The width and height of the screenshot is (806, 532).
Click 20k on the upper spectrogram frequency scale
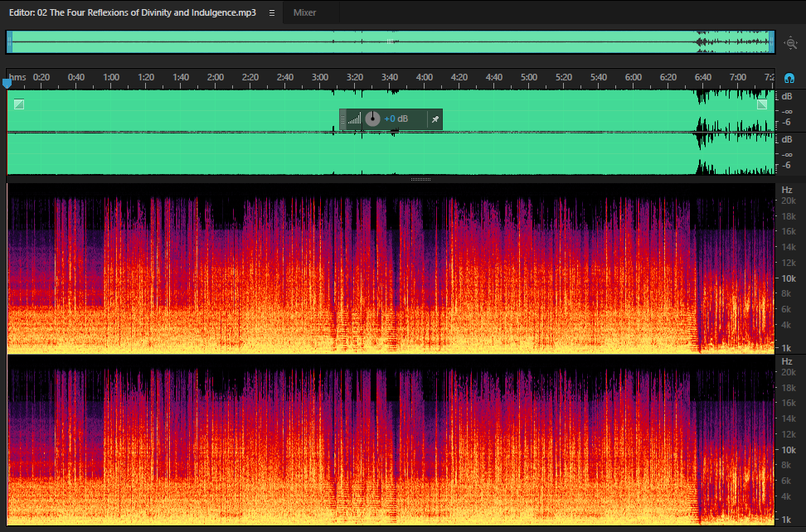789,201
